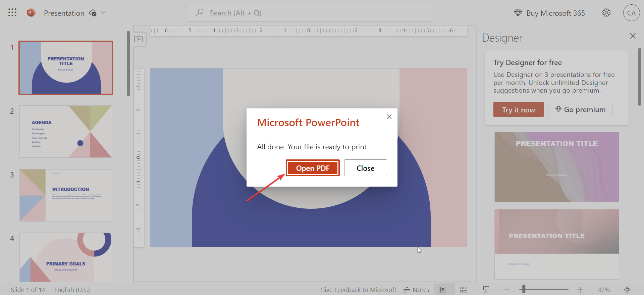
Task: Click the Search (Alt + Q) box
Action: (309, 13)
